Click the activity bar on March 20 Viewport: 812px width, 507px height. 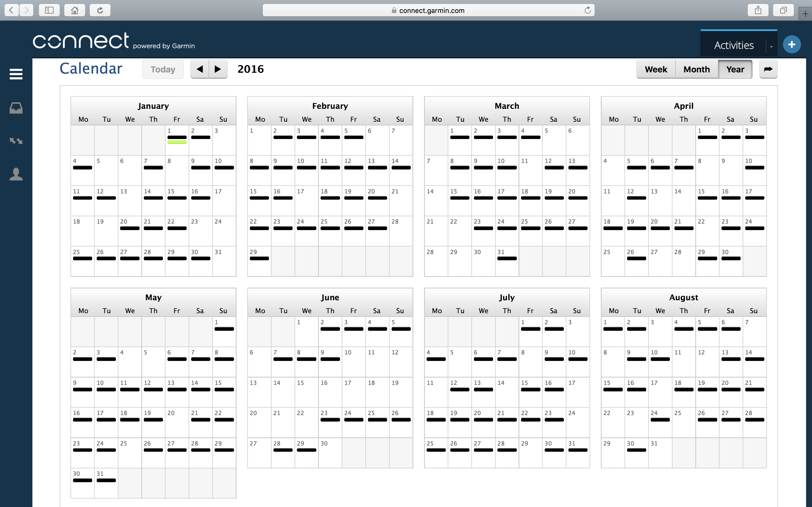click(x=578, y=198)
